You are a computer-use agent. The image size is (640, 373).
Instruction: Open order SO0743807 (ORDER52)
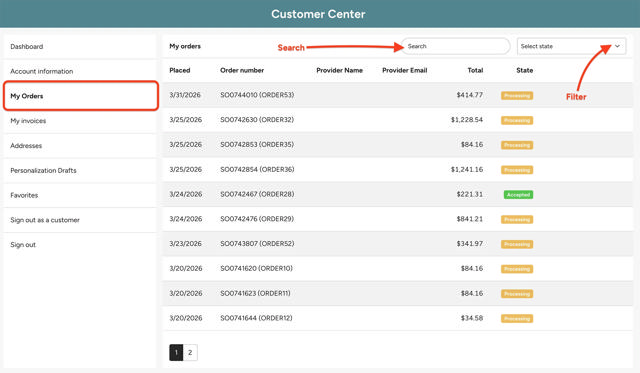257,244
